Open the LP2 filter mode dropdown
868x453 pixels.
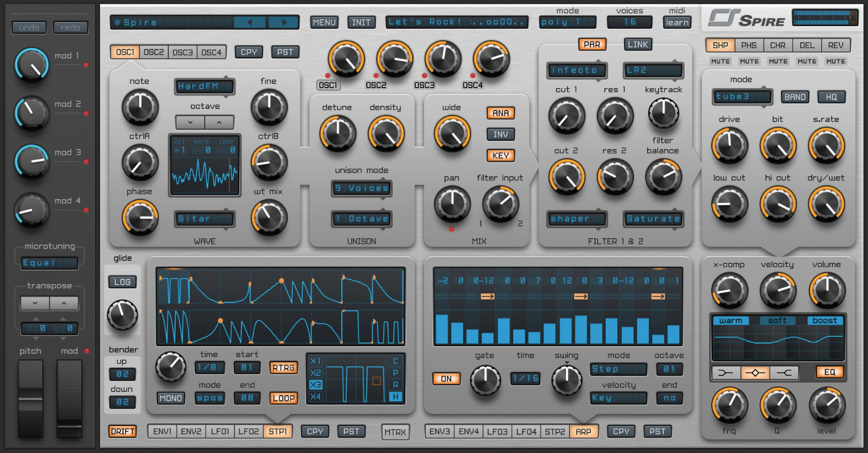pos(653,70)
